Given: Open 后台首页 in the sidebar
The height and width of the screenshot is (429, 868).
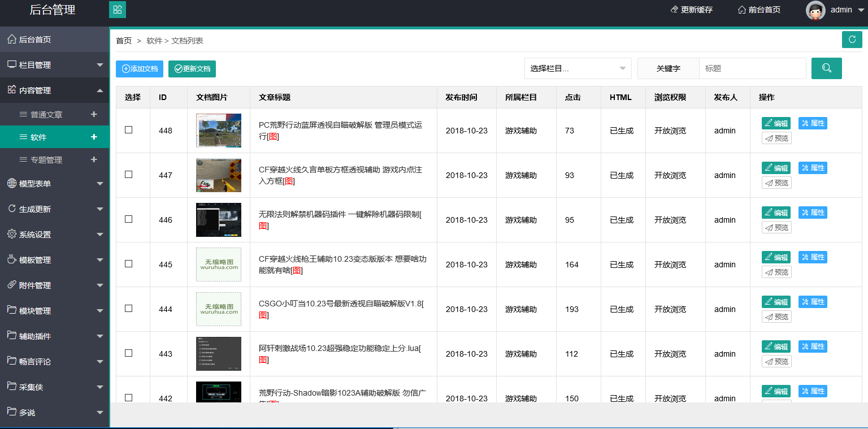Looking at the screenshot, I should pyautogui.click(x=35, y=40).
